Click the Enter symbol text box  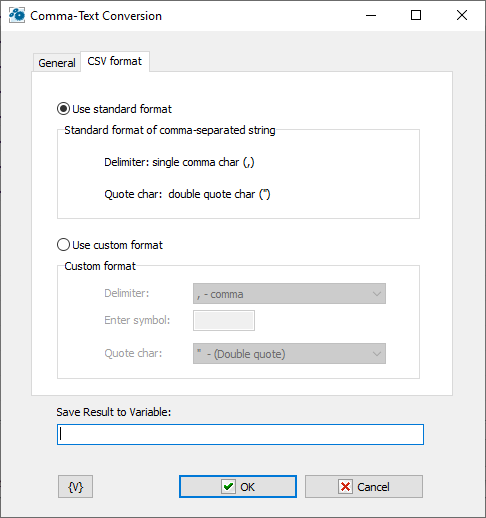(x=224, y=320)
